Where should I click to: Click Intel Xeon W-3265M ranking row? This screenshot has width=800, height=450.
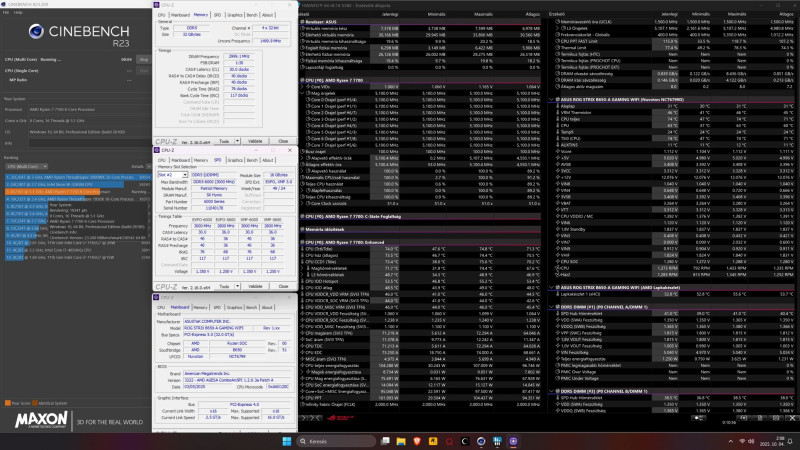78,184
